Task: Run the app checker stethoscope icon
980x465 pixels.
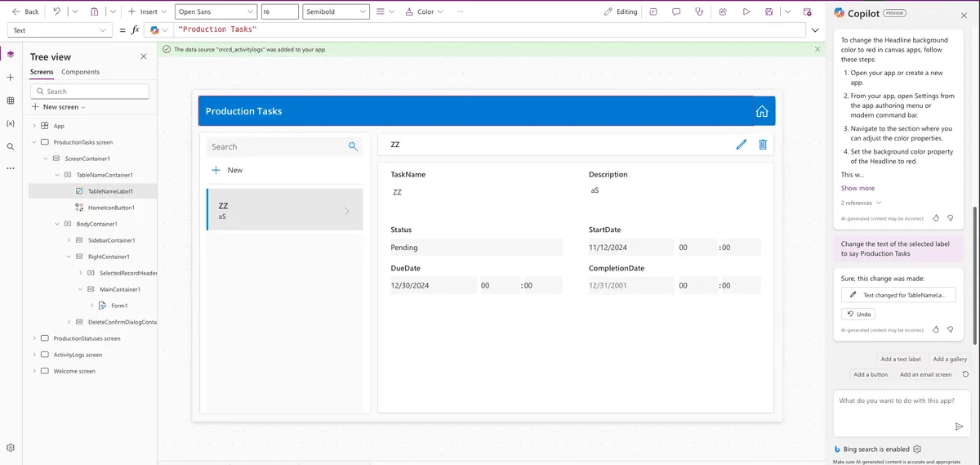Action: (699, 11)
